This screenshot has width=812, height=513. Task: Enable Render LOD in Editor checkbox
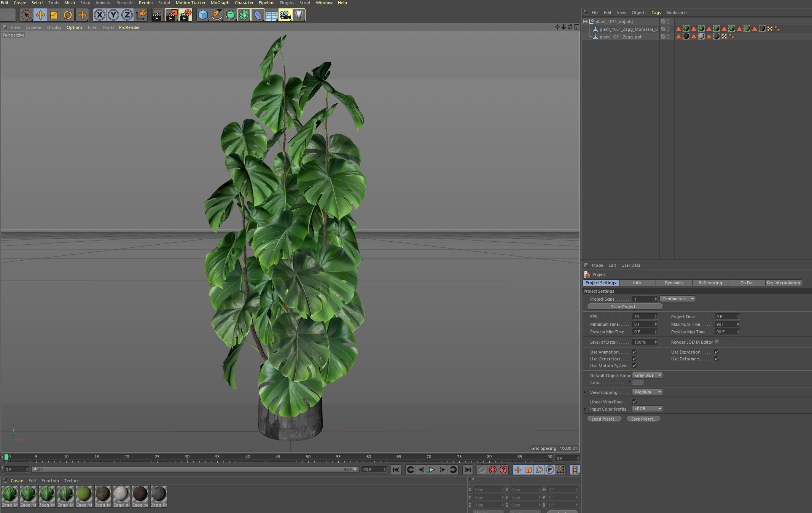coord(716,342)
